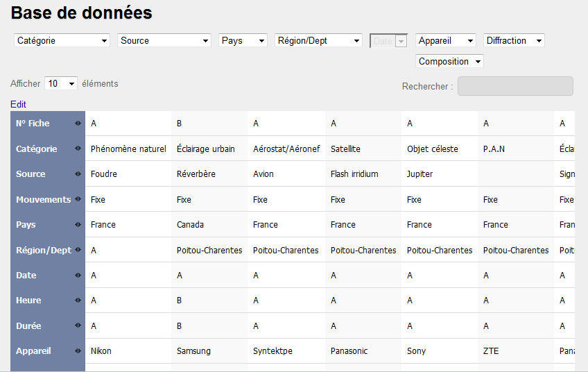Click the Edit link
This screenshot has height=372, width=588.
coord(18,104)
